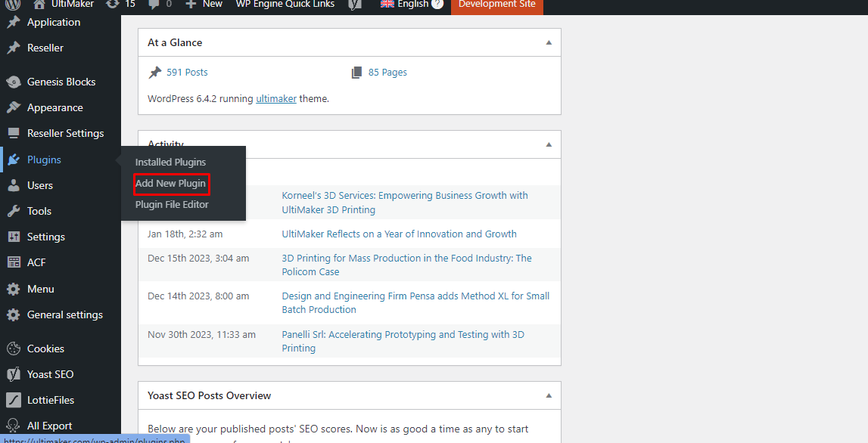Open the Yoast icon in admin bar
Image resolution: width=868 pixels, height=443 pixels.
click(x=355, y=5)
